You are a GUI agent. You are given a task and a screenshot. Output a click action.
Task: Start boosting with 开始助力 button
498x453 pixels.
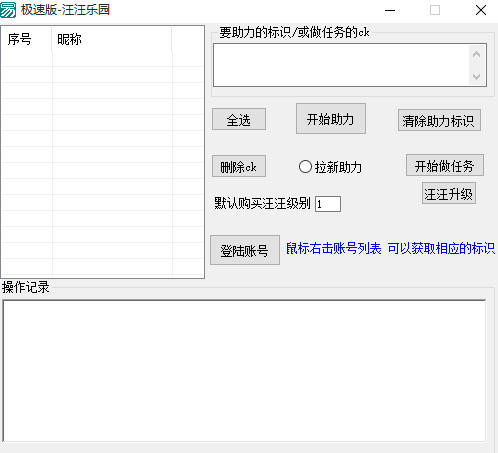[331, 119]
